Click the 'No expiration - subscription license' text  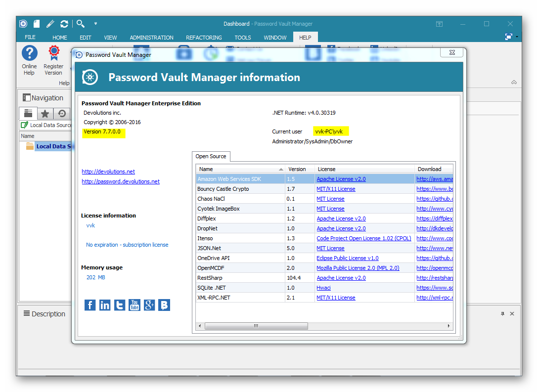point(127,245)
